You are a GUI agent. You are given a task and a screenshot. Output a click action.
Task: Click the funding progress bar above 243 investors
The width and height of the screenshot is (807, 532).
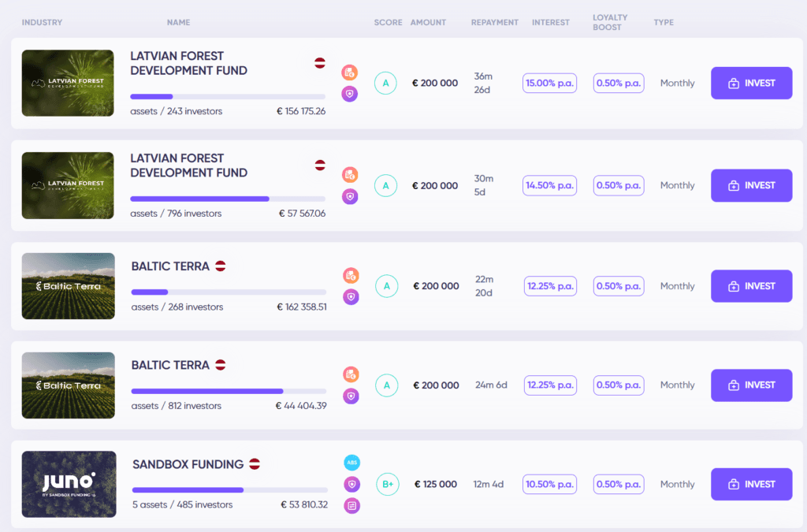(x=228, y=97)
